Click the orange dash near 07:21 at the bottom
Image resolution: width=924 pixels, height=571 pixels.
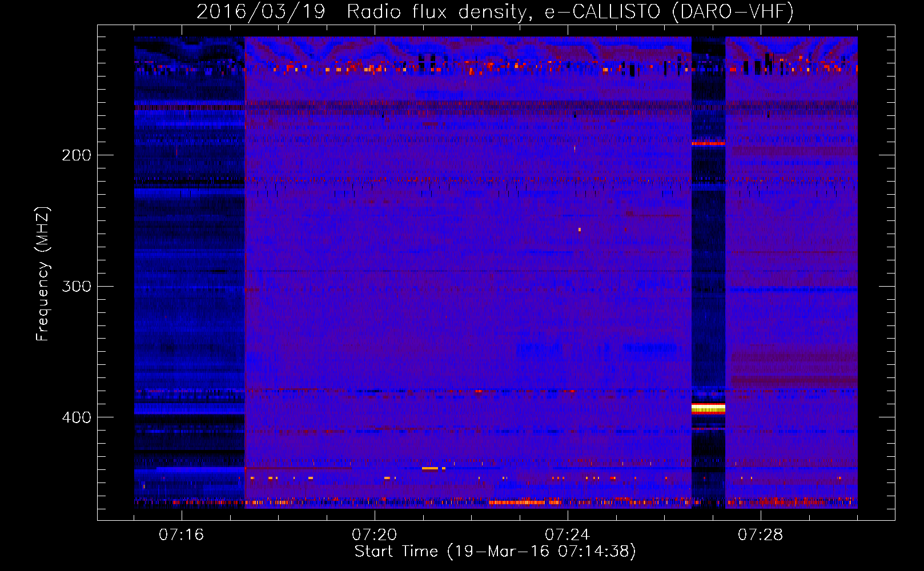[x=430, y=468]
